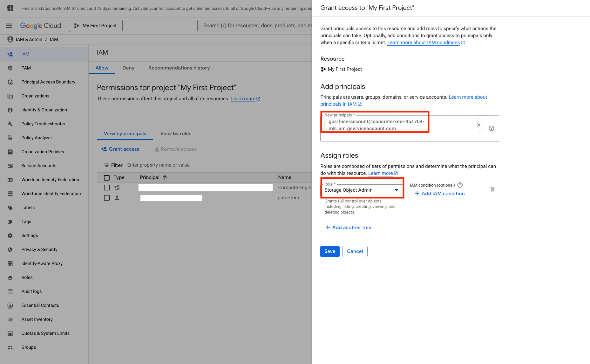Click the IAM sidebar icon
The image size is (590, 364).
10,54
